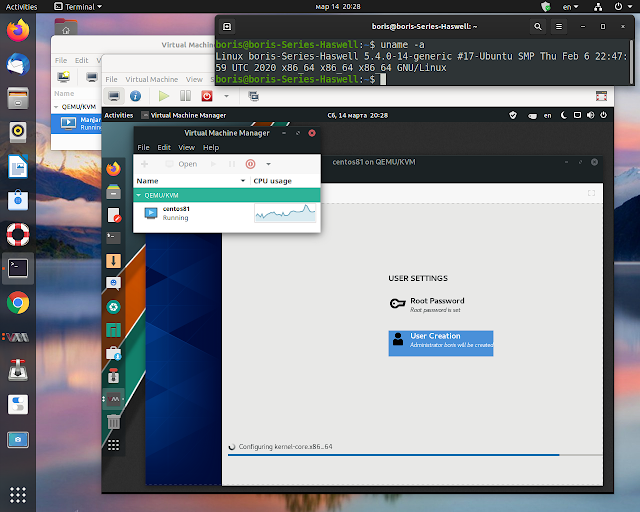This screenshot has width=640, height=512.
Task: Open Firefox in the guest Manjaro dock
Action: pos(113,168)
